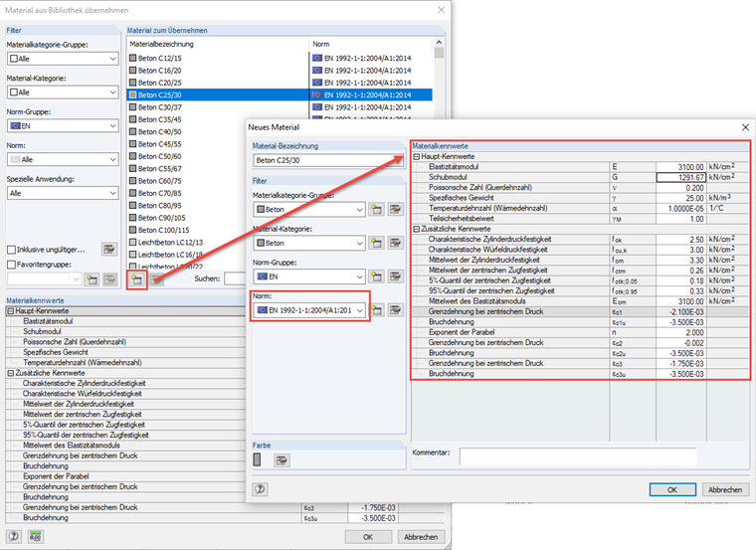Select Beton C100/115 in the material list
The height and width of the screenshot is (550, 756).
[x=188, y=230]
